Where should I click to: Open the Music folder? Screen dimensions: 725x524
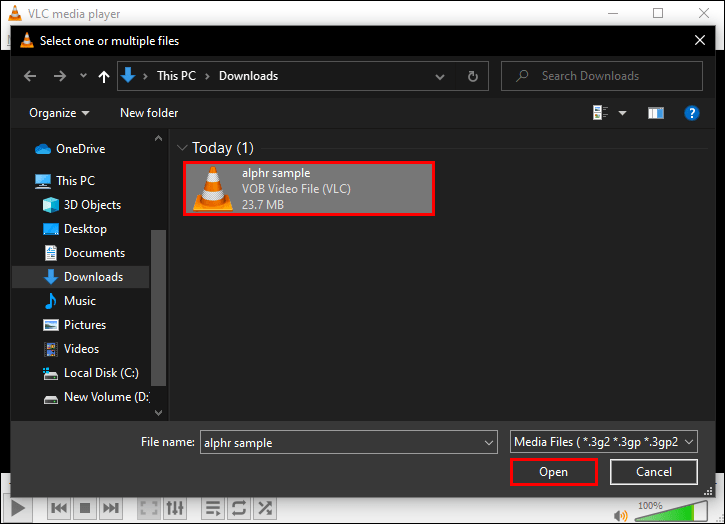tap(70, 301)
